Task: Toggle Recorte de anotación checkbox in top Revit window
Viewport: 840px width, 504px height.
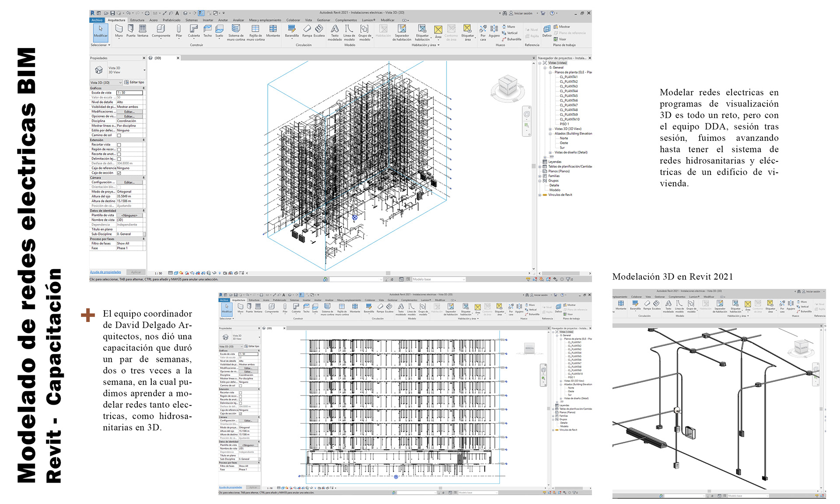Action: [119, 154]
